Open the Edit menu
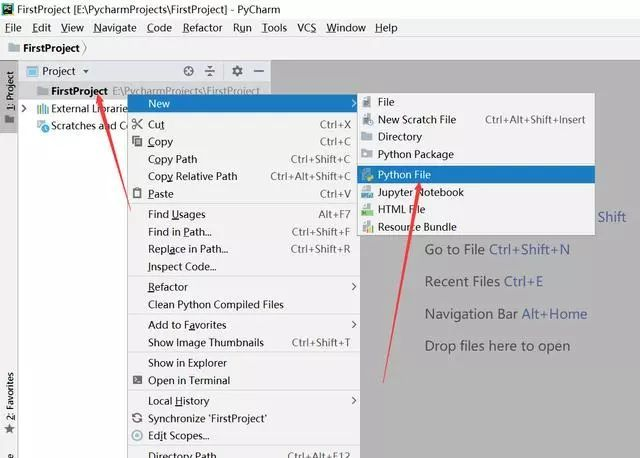 [x=41, y=28]
